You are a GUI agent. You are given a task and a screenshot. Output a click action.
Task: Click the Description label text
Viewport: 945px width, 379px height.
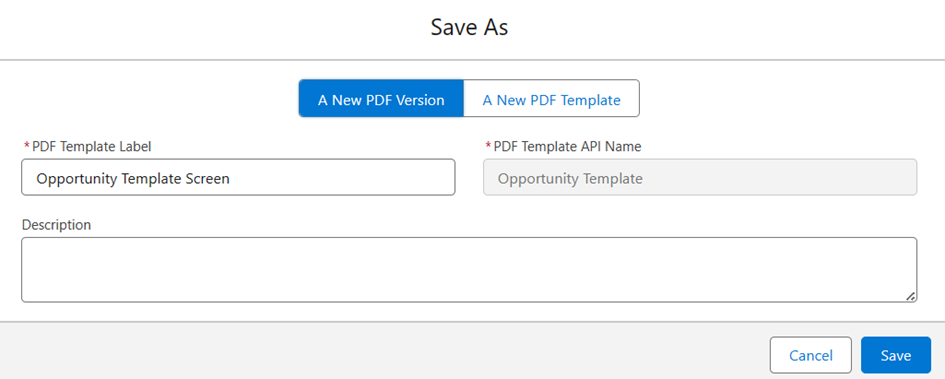point(56,225)
